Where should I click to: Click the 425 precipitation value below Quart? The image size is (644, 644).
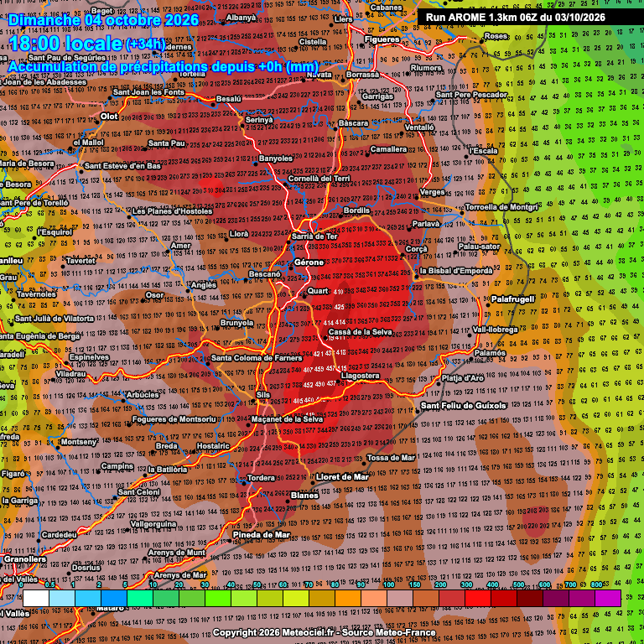(340, 307)
